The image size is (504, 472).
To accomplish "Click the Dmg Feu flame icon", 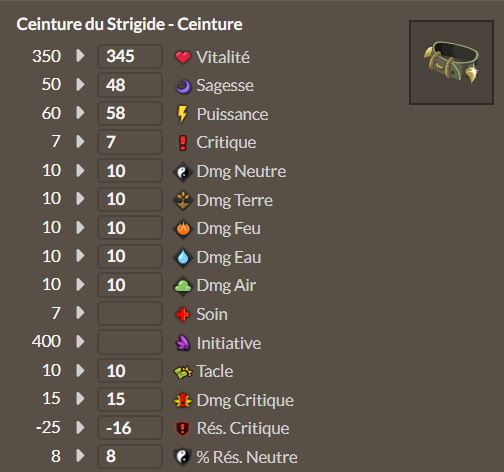I will pos(183,229).
